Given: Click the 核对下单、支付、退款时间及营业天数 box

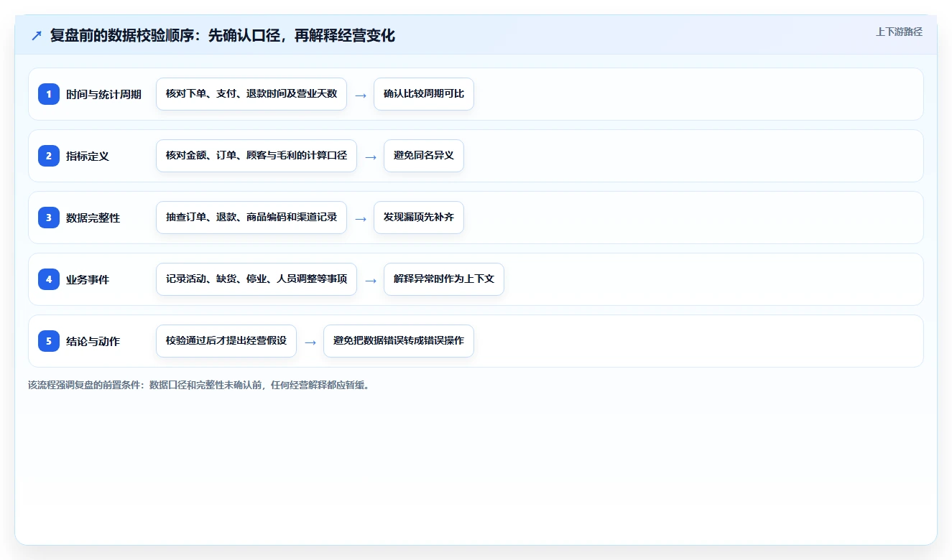Looking at the screenshot, I should click(x=251, y=94).
